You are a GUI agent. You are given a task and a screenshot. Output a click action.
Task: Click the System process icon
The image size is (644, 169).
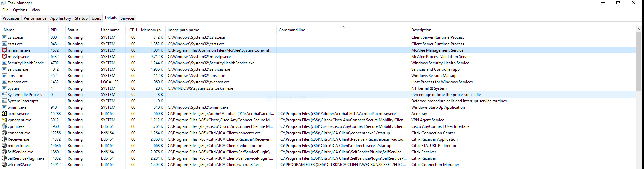click(x=4, y=88)
